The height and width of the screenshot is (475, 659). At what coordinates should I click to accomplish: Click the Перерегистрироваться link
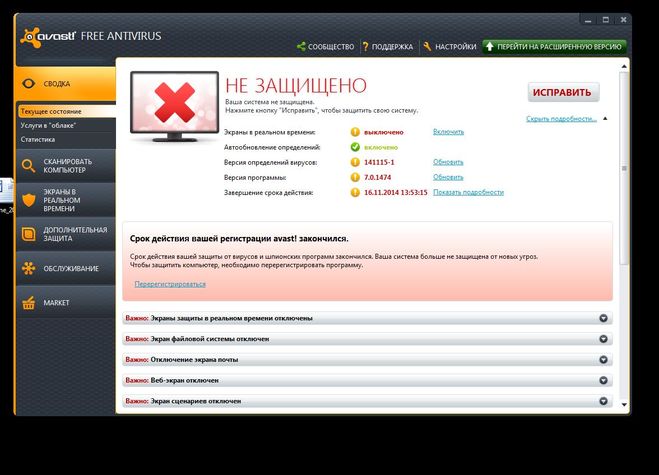[170, 284]
